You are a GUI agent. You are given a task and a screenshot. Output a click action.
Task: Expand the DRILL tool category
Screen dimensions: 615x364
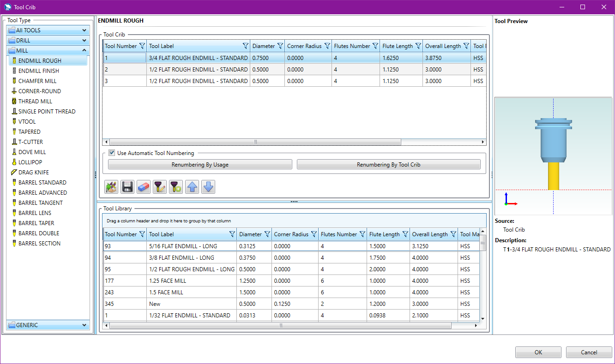pos(48,41)
